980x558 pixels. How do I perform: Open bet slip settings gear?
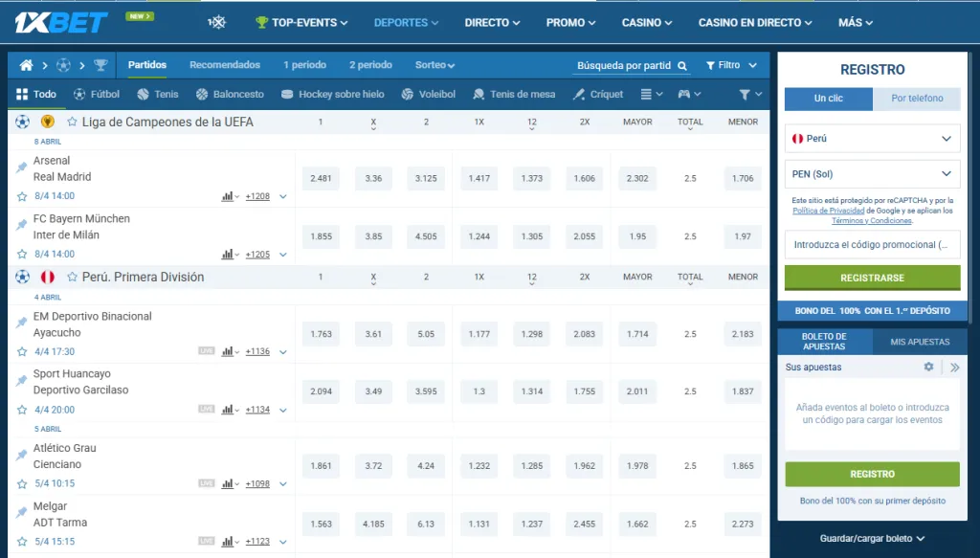pyautogui.click(x=928, y=367)
